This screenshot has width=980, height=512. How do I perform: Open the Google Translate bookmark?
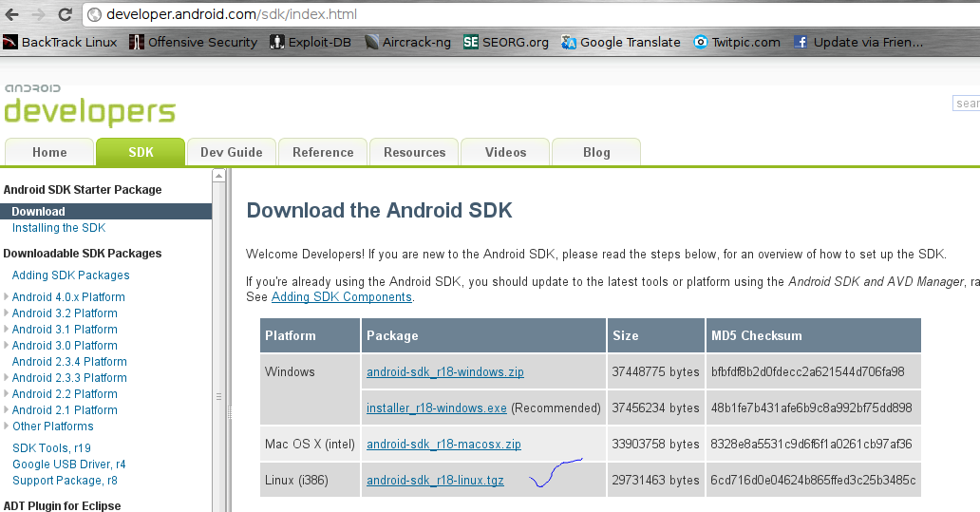pos(621,42)
